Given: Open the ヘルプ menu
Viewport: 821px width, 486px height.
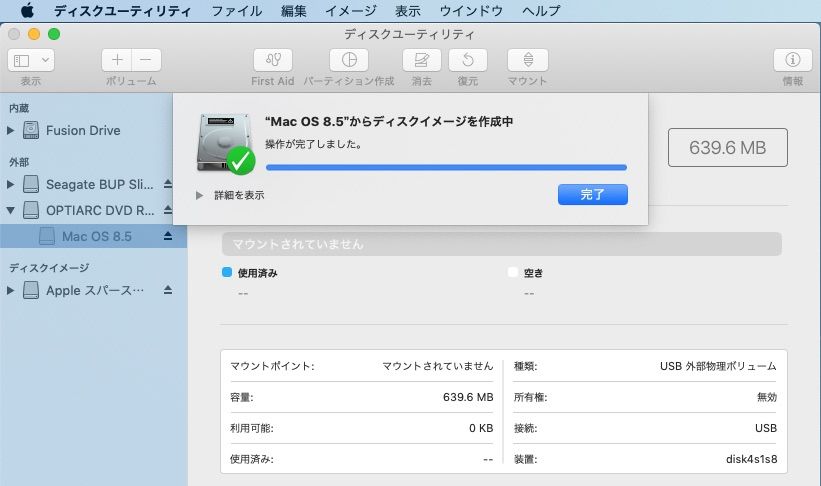Looking at the screenshot, I should point(541,10).
